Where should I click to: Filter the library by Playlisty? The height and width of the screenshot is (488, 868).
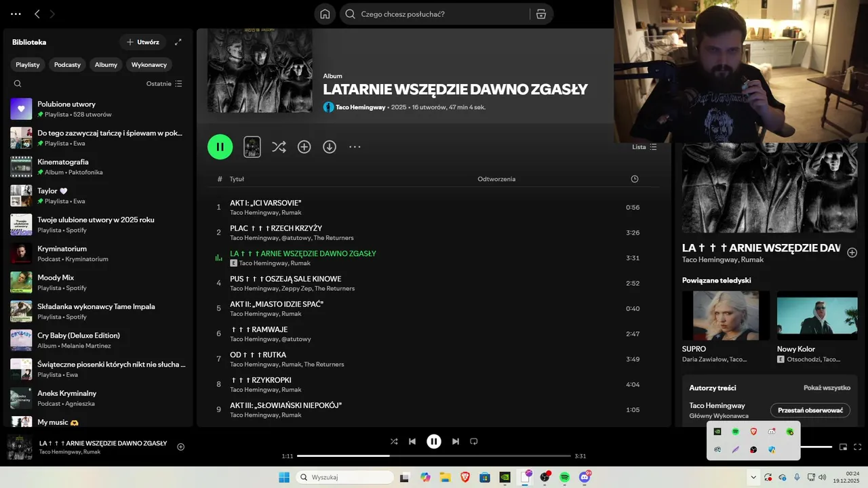point(28,64)
